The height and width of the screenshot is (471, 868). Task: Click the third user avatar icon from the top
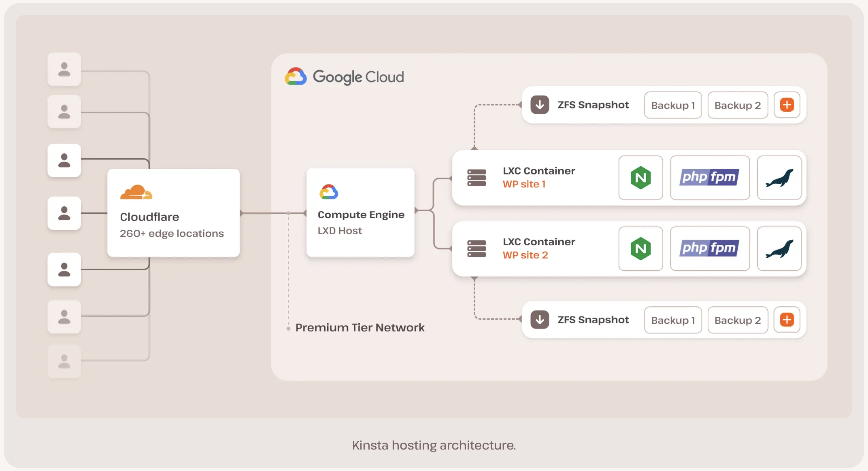point(64,160)
